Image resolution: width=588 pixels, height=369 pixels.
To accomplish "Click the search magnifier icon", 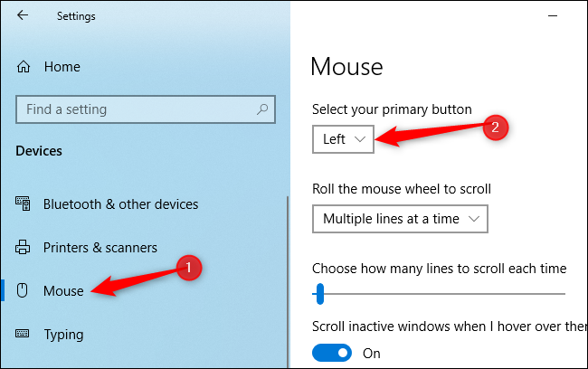I will (263, 109).
